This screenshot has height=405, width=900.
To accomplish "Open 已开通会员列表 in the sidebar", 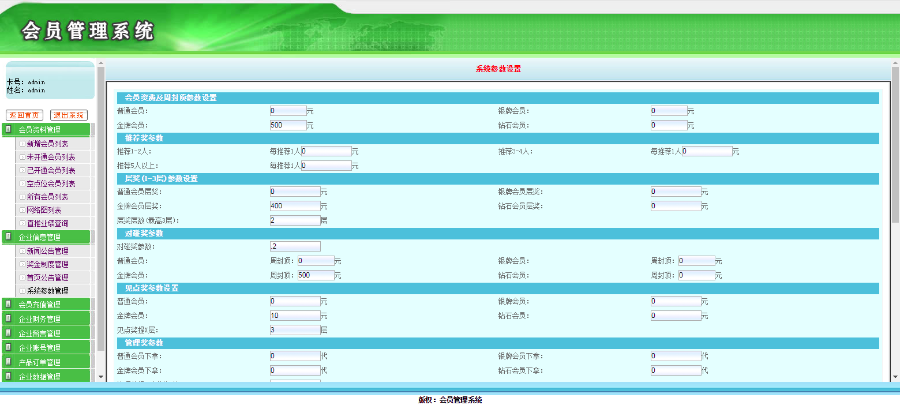I will pyautogui.click(x=51, y=170).
